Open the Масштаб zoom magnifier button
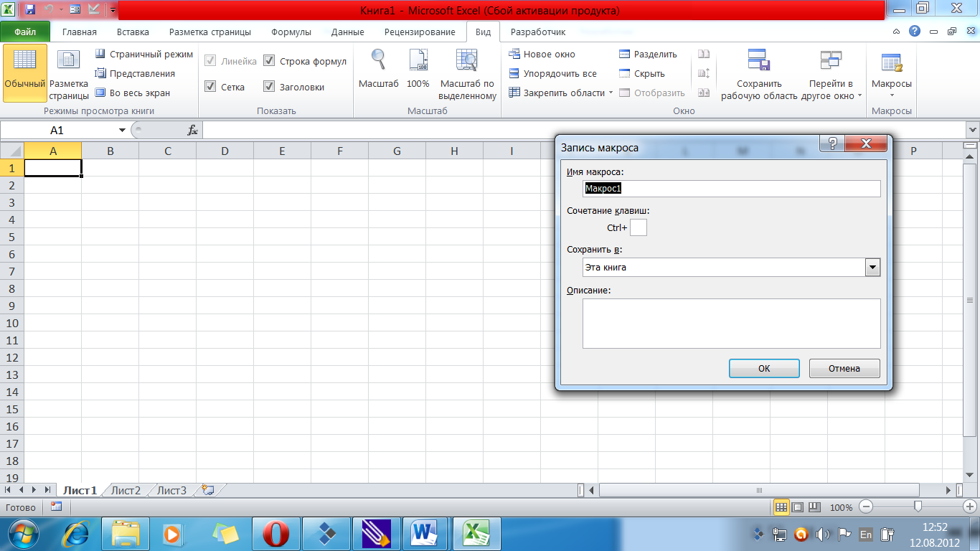 [378, 70]
